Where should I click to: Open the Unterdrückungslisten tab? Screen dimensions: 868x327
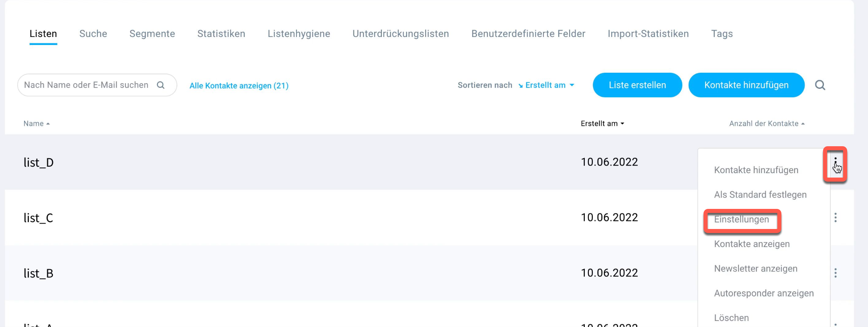pos(401,34)
